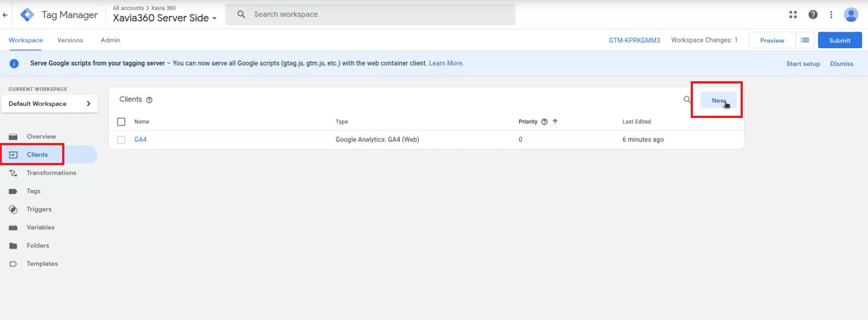
Task: Click the blue info icon in the banner
Action: coord(14,64)
